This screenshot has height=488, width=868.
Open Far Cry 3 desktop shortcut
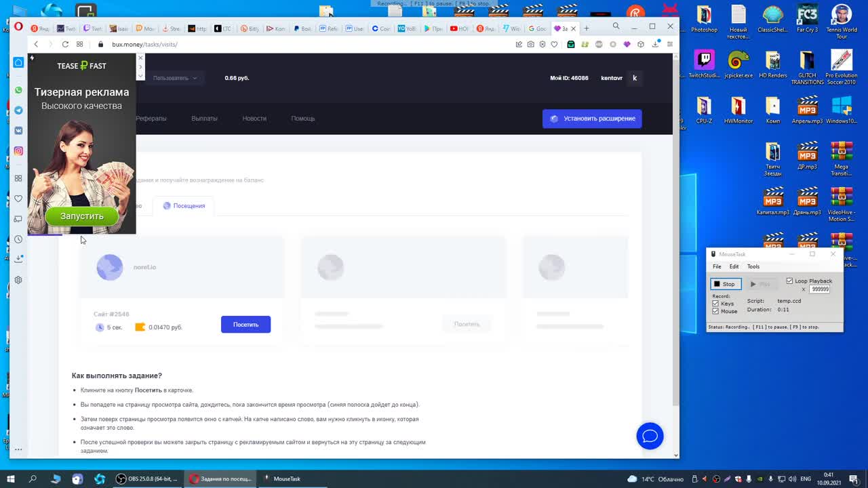click(x=807, y=18)
